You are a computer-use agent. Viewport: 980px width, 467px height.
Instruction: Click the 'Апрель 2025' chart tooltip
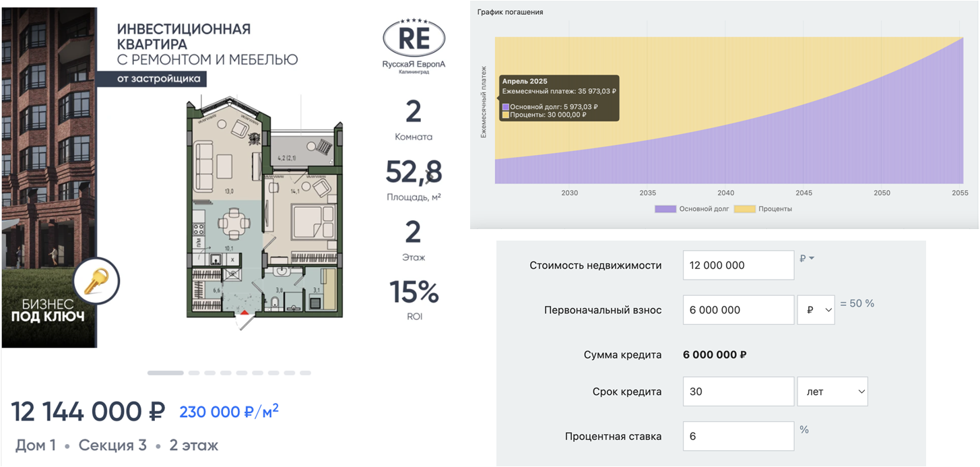(x=558, y=98)
